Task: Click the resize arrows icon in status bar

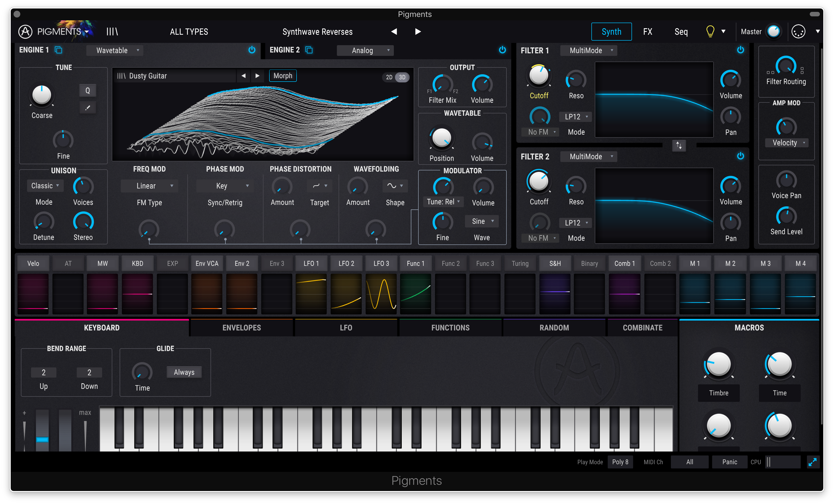Action: pos(812,462)
